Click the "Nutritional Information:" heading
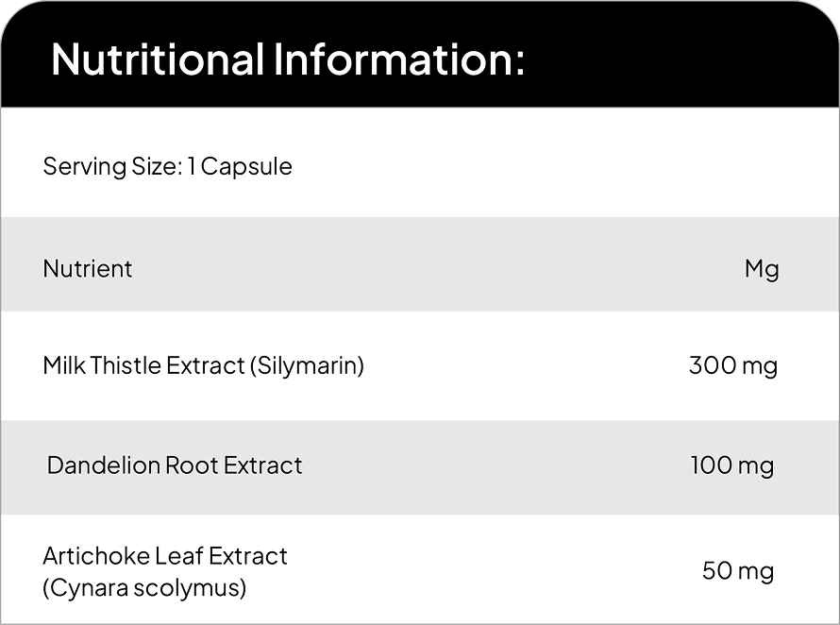Image resolution: width=840 pixels, height=625 pixels. (x=287, y=59)
